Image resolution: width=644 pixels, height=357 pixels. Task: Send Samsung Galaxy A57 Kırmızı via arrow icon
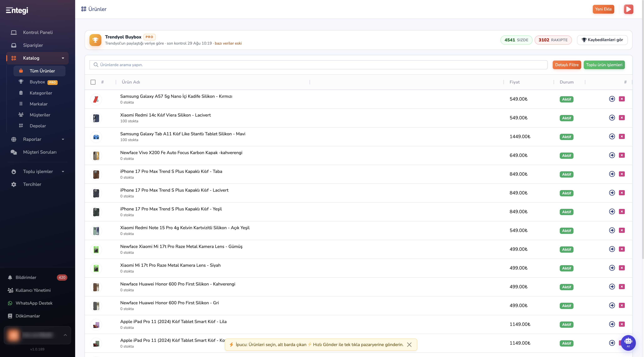[612, 99]
